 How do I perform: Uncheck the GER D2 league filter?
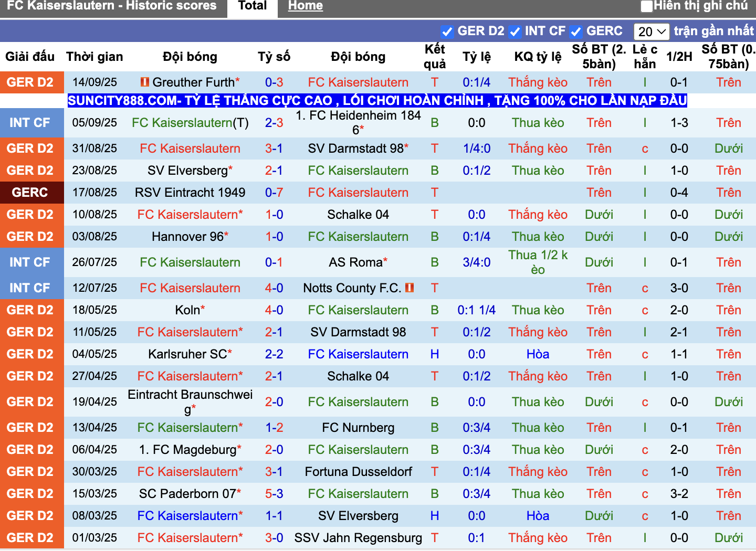coord(447,31)
